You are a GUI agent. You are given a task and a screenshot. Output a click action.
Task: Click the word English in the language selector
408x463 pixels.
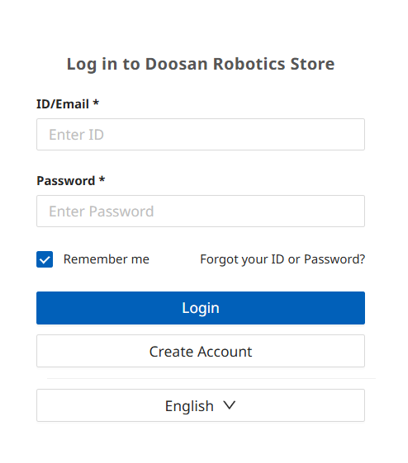[x=189, y=406]
